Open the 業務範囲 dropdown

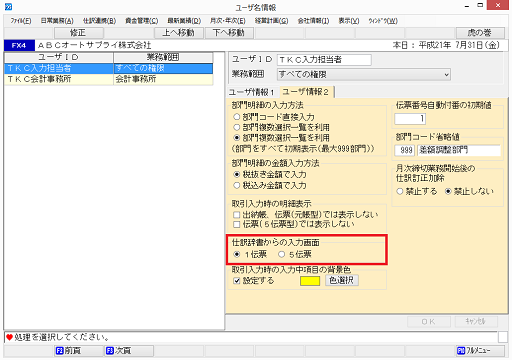(x=364, y=74)
